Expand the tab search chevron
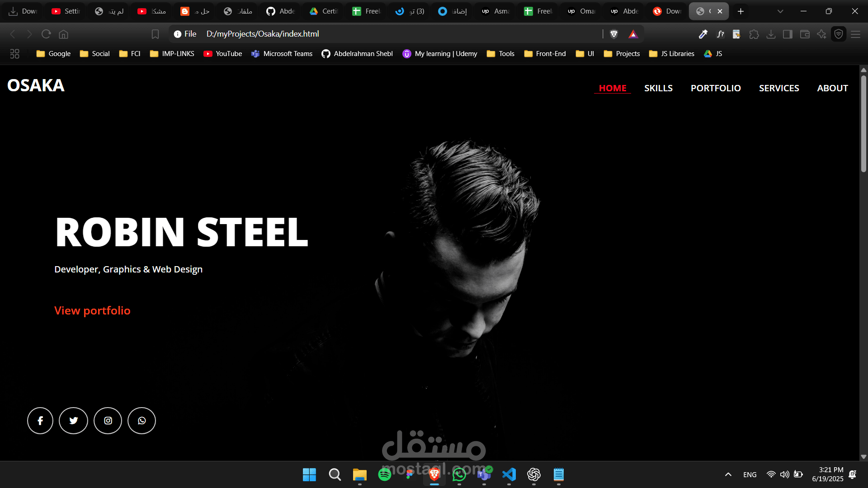868x488 pixels. (x=780, y=11)
